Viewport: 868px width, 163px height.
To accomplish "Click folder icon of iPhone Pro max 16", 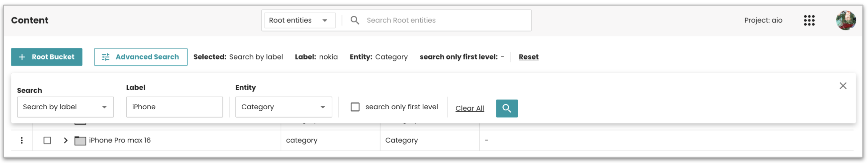I will coord(80,141).
